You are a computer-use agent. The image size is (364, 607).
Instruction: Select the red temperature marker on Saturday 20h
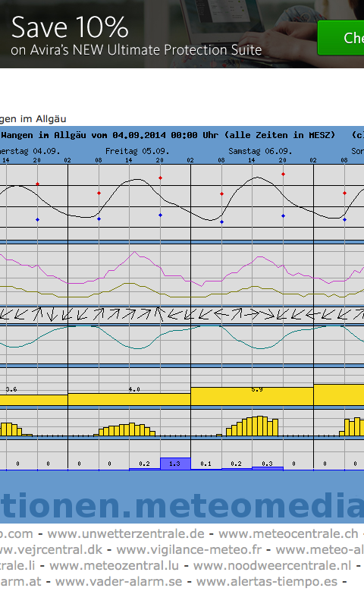pos(283,175)
